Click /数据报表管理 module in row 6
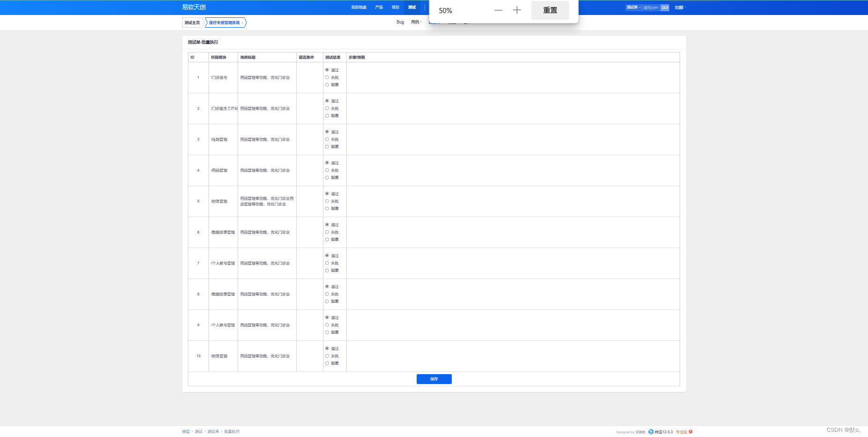Screen dimensions: 868x437 (x=223, y=232)
